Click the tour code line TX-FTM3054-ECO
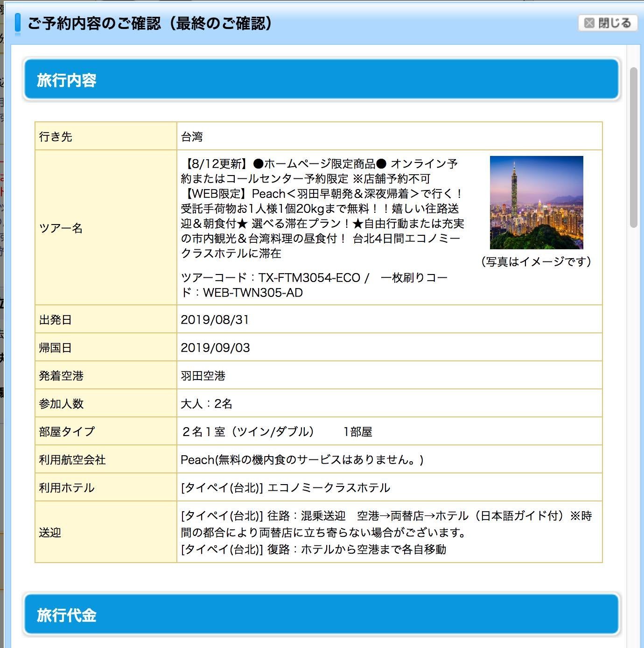Viewport: 644px width, 648px height. 314,285
